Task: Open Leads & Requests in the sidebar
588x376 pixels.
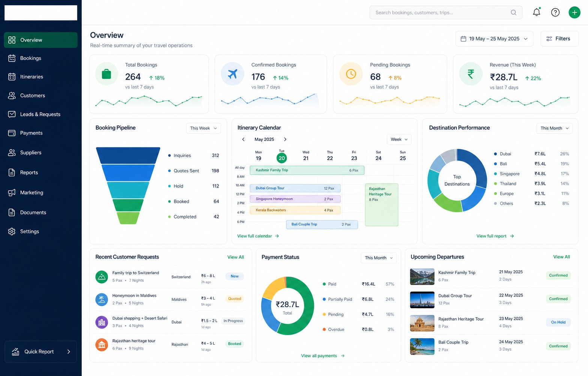Action: tap(40, 114)
